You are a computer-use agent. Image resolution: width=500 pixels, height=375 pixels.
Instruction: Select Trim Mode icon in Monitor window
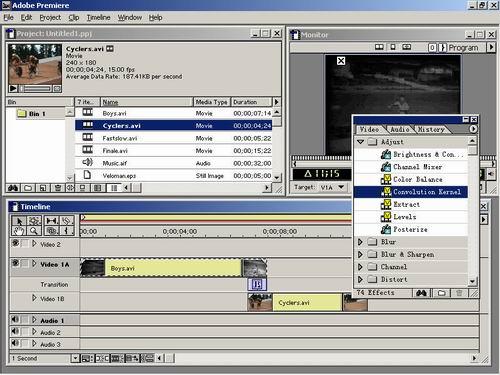(406, 47)
